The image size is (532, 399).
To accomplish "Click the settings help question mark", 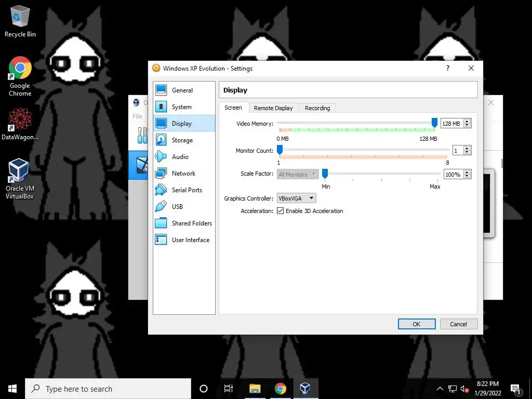I will (448, 68).
